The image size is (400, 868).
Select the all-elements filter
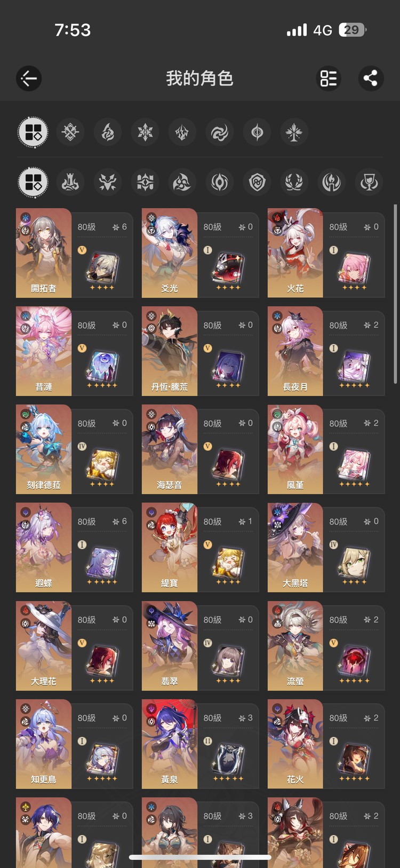(33, 132)
